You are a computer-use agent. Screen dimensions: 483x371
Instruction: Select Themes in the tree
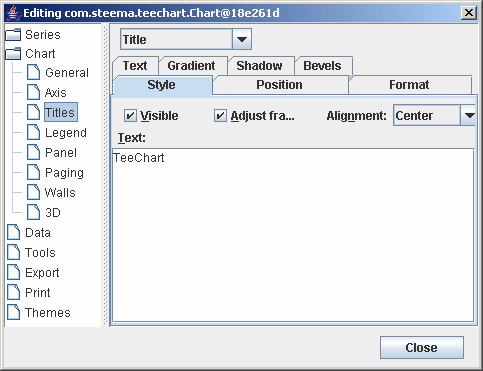coord(48,313)
